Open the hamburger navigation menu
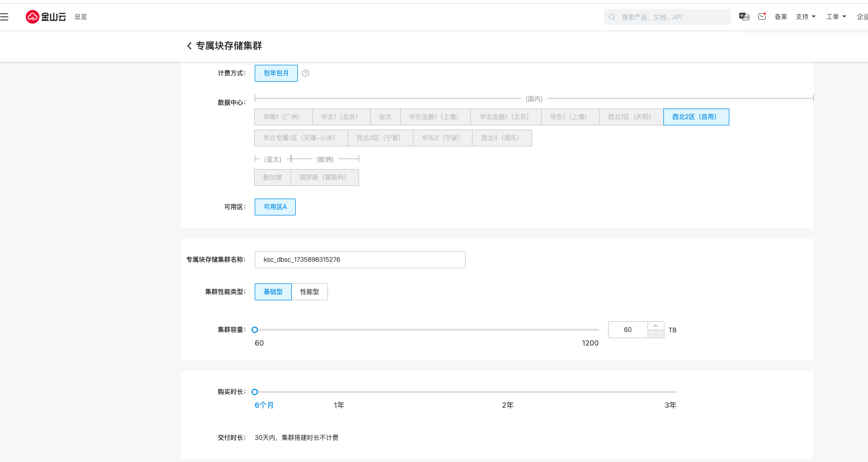 5,17
